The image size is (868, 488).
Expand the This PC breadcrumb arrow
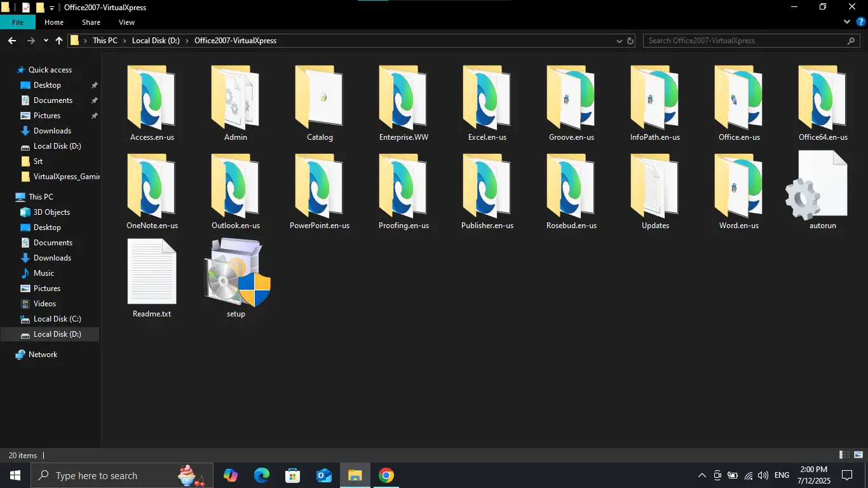click(125, 41)
